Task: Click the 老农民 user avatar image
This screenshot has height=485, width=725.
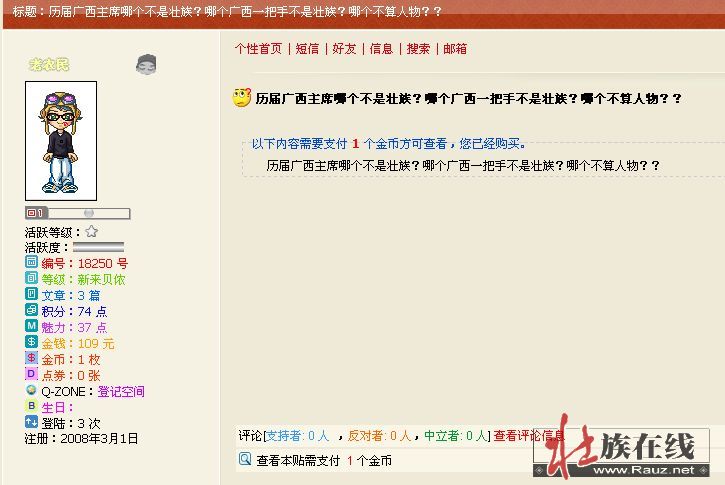Action: 60,140
